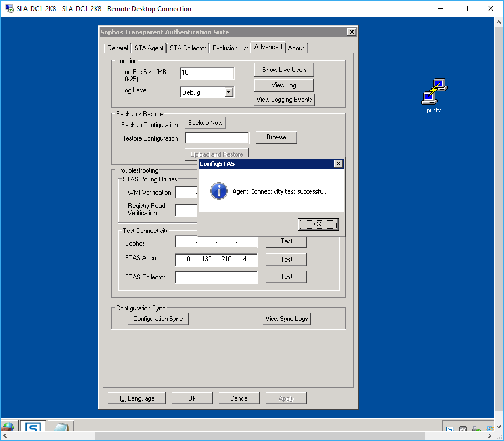
Task: Open View Logging Events
Action: pyautogui.click(x=284, y=100)
